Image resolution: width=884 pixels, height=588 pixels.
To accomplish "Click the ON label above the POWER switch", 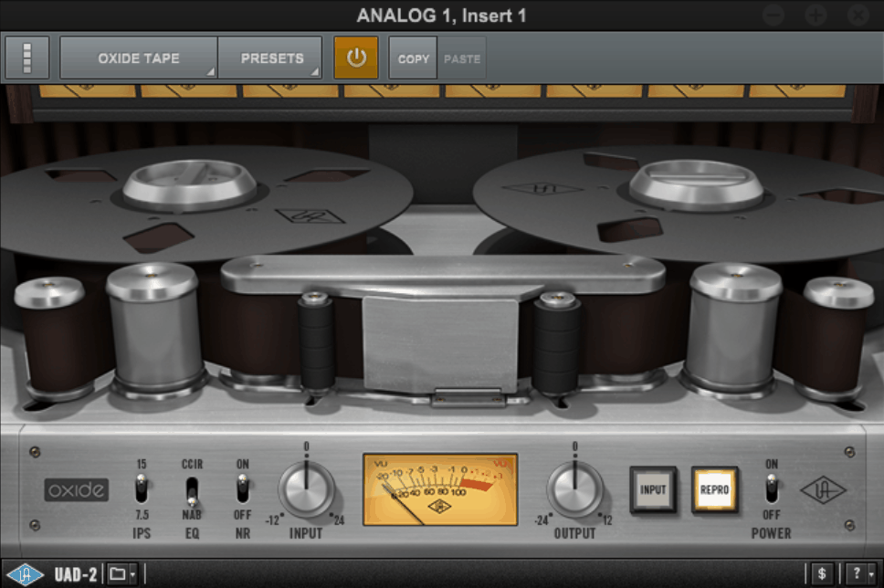I will (772, 464).
